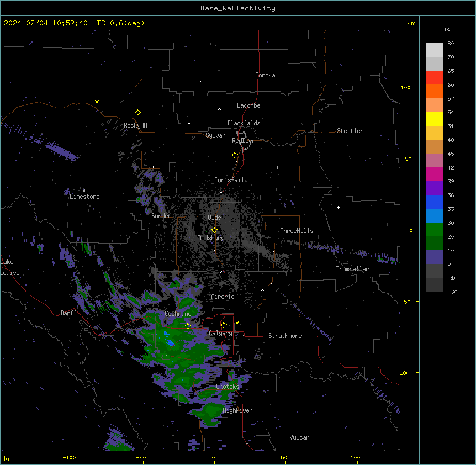
Task: Select the Olds label
Action: point(214,218)
